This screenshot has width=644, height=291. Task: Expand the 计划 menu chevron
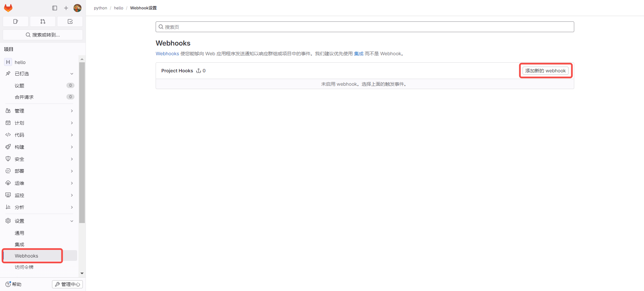[x=72, y=123]
